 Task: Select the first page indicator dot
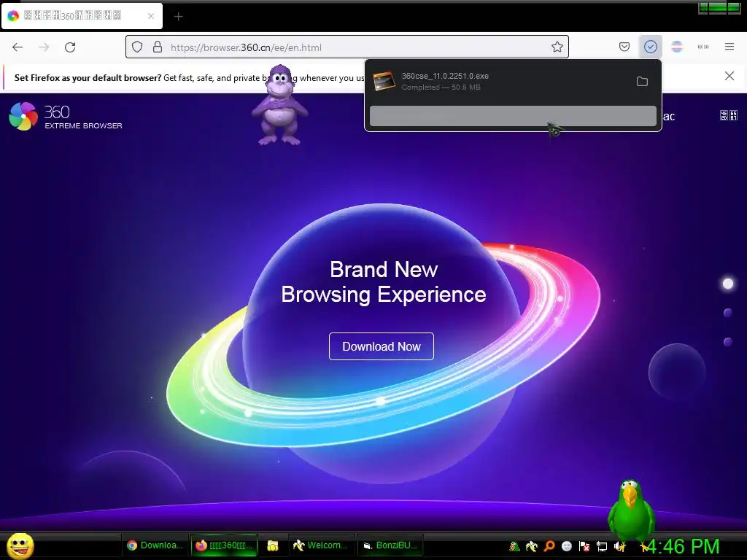point(727,284)
